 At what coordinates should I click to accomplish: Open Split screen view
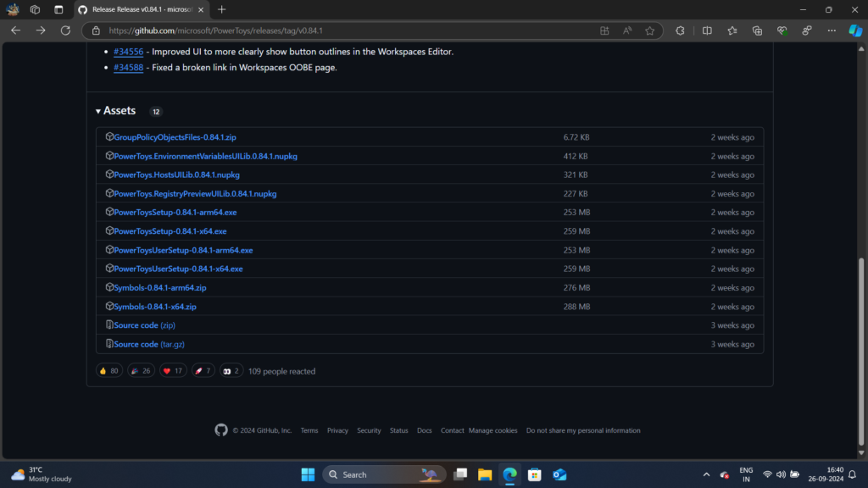click(707, 30)
